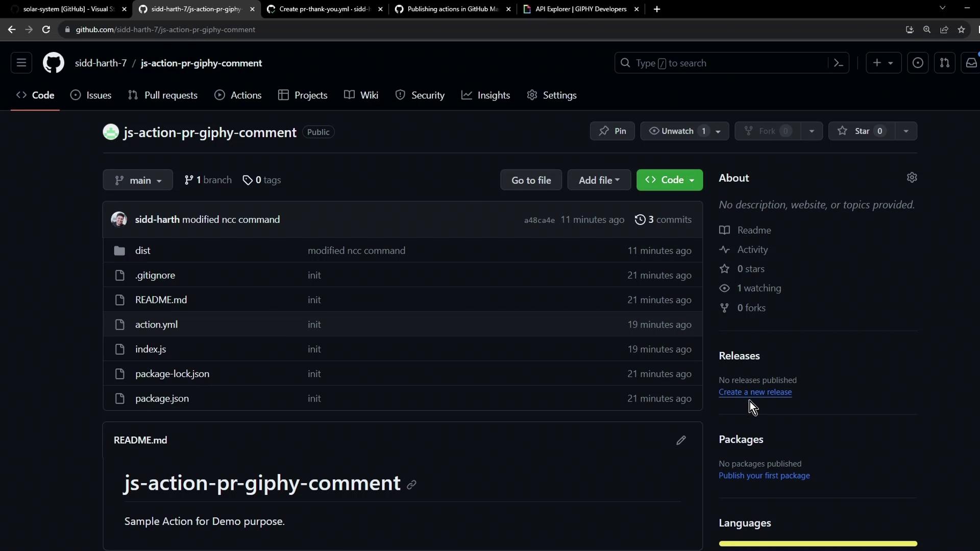Screen dimensions: 980x551
Task: Pin this repository
Action: point(612,131)
